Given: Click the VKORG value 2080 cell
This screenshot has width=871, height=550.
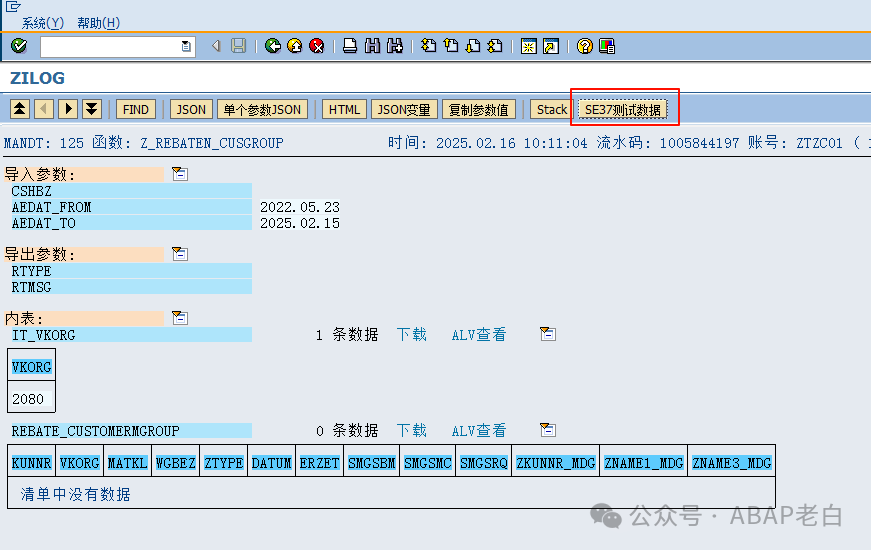Looking at the screenshot, I should pos(32,399).
